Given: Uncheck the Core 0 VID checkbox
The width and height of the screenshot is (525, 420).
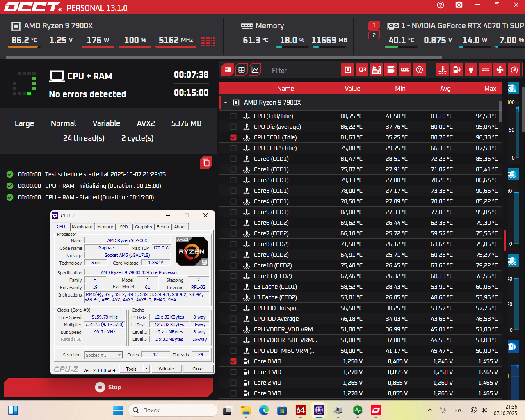Looking at the screenshot, I should tap(233, 361).
